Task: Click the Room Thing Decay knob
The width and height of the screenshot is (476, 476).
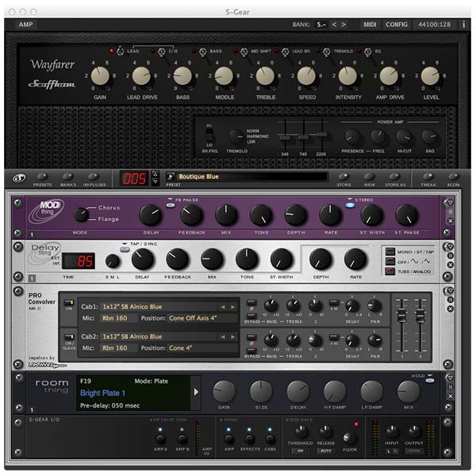Action: pos(297,392)
